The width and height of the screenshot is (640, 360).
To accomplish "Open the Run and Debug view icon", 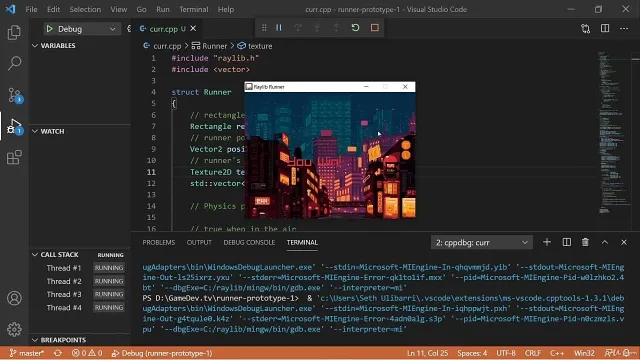I will (x=14, y=127).
